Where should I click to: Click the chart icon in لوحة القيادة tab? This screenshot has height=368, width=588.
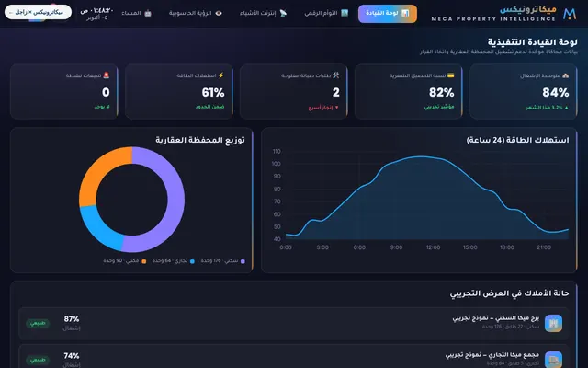(405, 13)
